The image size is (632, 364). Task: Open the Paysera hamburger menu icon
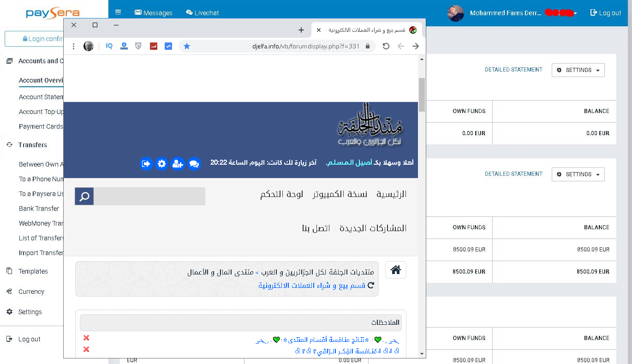pyautogui.click(x=118, y=12)
